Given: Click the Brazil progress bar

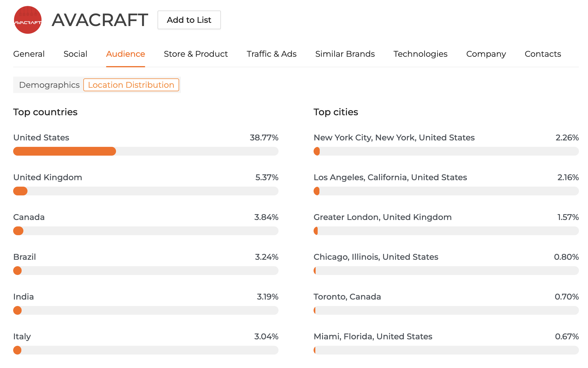Looking at the screenshot, I should 146,271.
